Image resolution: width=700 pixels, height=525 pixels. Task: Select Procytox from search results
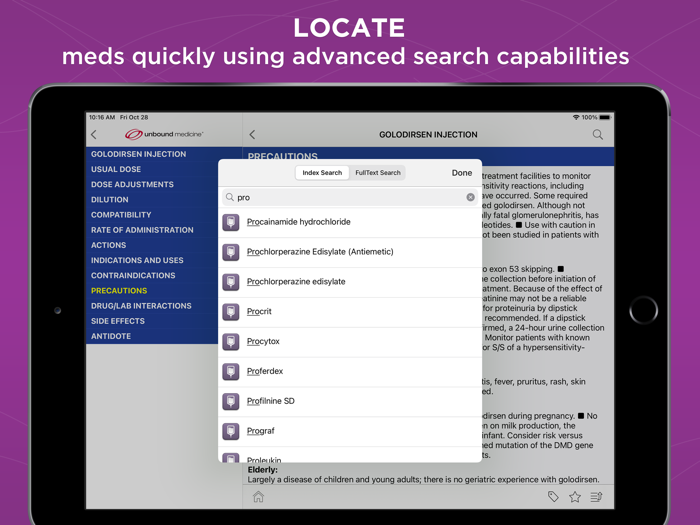(350, 342)
